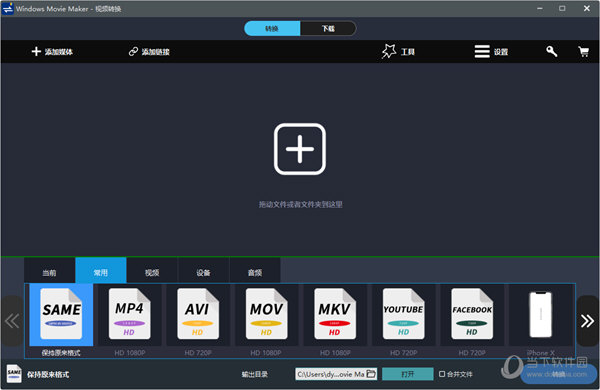Screen dimensions: 600x390
Task: Click the large add-file plus box
Action: pos(300,149)
